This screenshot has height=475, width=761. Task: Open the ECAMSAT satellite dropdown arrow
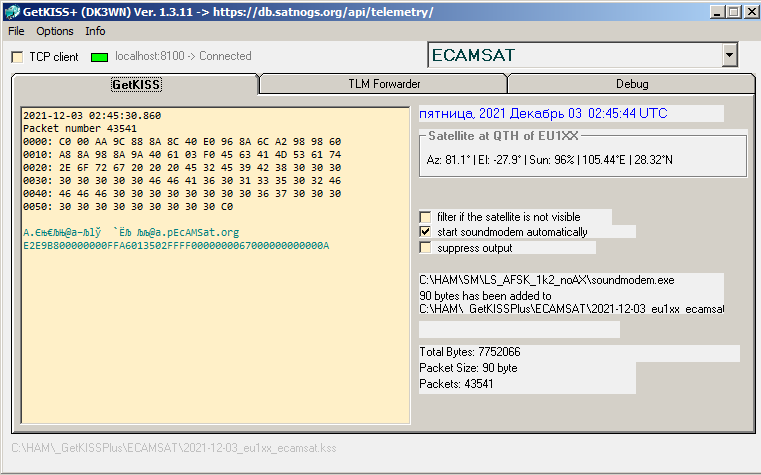pyautogui.click(x=729, y=55)
